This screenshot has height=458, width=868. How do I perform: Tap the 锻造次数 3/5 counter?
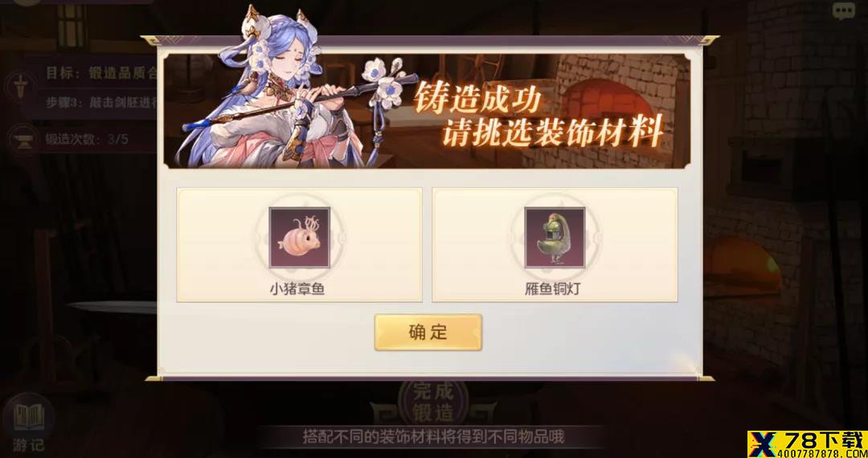pyautogui.click(x=87, y=138)
